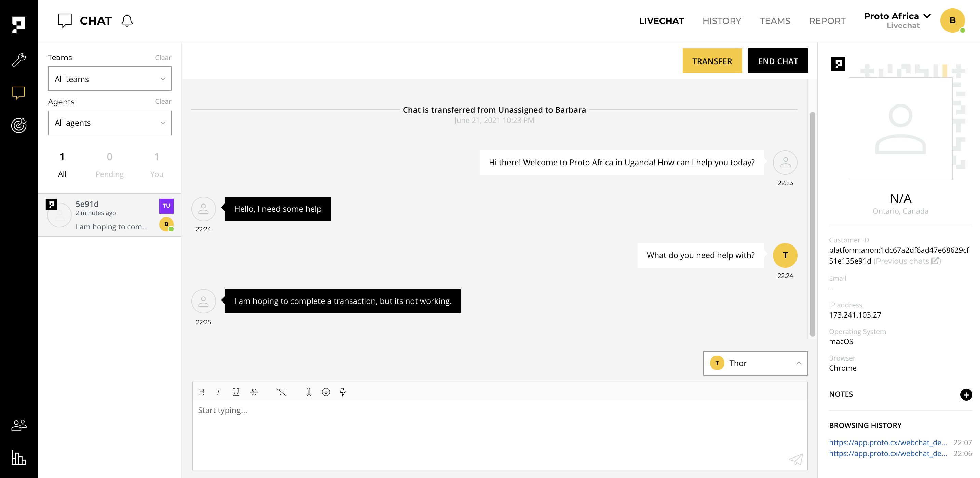Click the TU team badge on chat 5e91d
The width and height of the screenshot is (980, 478).
tap(166, 206)
